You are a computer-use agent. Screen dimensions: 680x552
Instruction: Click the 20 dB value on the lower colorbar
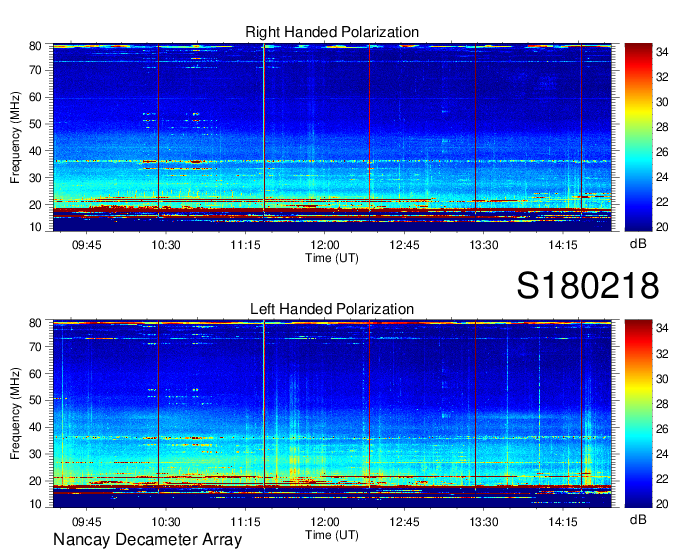[662, 504]
